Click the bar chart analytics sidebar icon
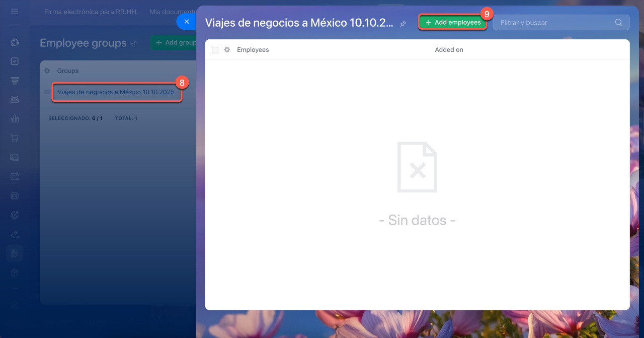This screenshot has width=644, height=338. tap(15, 119)
